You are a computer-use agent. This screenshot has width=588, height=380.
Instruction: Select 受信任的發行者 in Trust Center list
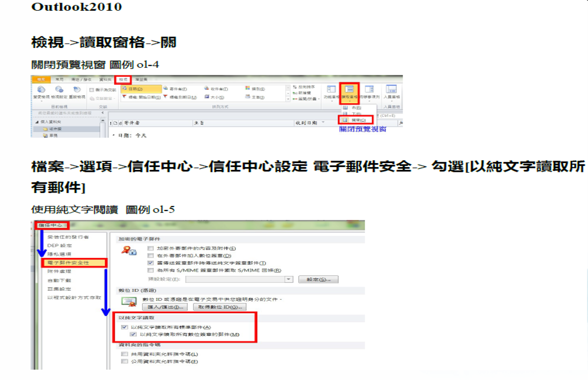coord(68,237)
